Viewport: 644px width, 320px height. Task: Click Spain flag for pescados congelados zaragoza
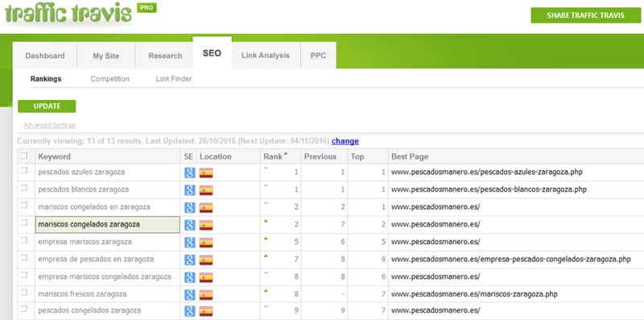click(x=206, y=311)
